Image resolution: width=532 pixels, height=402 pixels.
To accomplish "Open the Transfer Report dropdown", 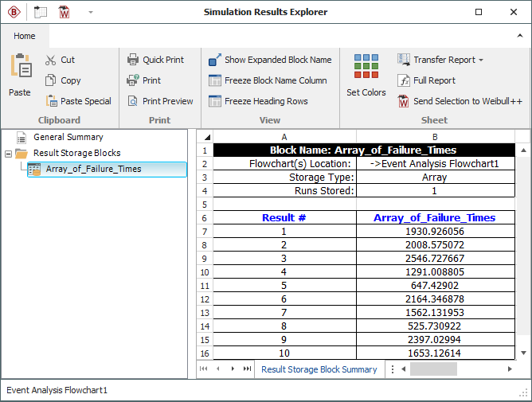I will [440, 60].
